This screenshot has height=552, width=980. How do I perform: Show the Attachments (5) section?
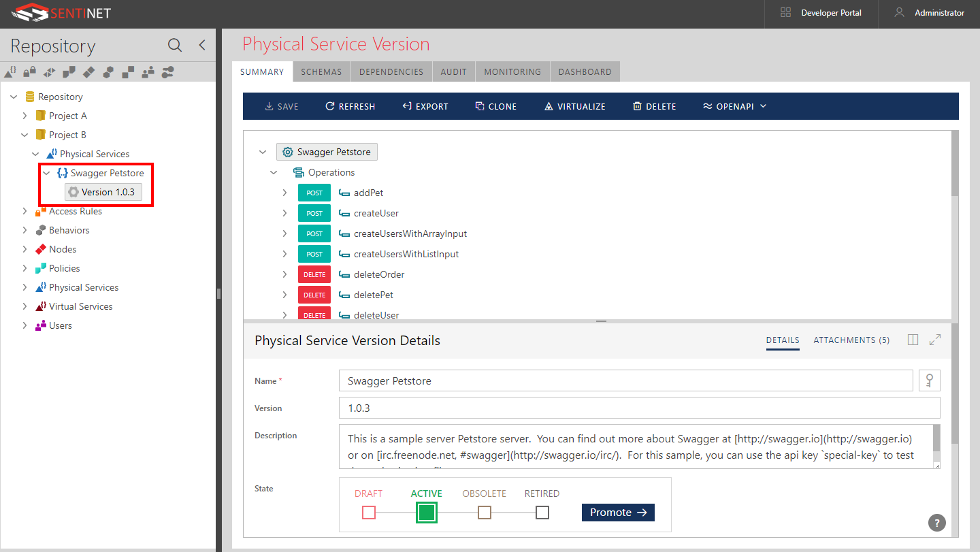pyautogui.click(x=851, y=340)
